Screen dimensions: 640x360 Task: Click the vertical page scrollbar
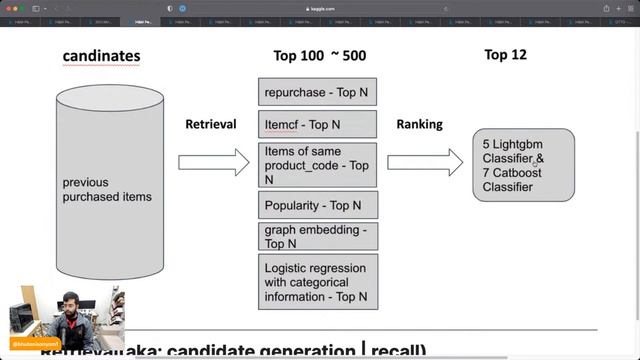[x=638, y=225]
